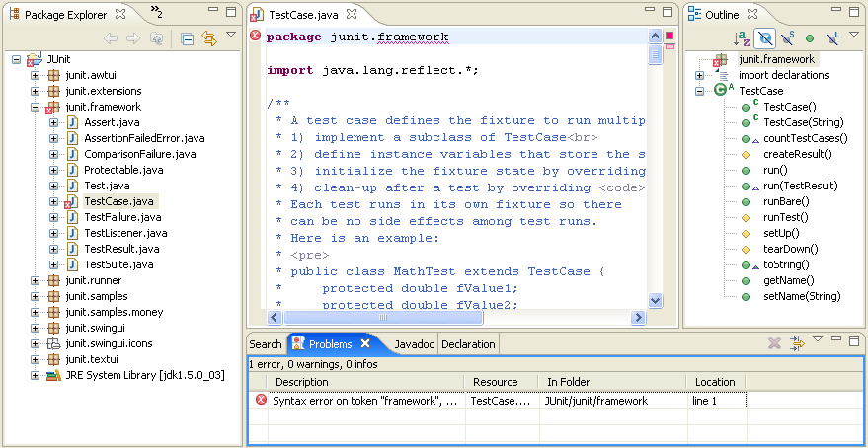Toggle Hide Fields in Outline toolbar
This screenshot has width=868, height=448.
765,38
